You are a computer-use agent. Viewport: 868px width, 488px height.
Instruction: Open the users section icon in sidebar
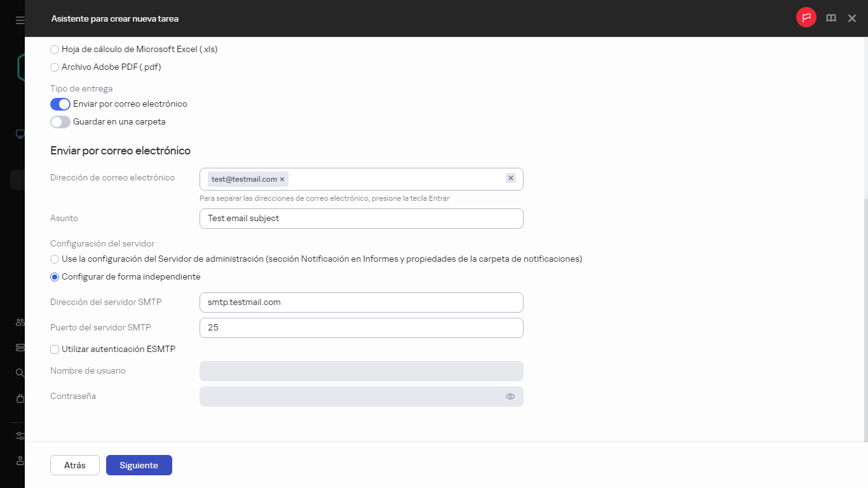[x=19, y=322]
